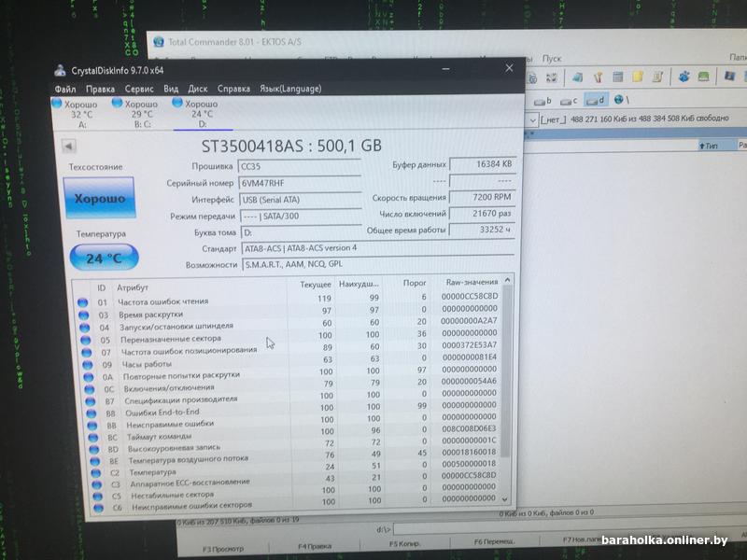Click raw value 00000CC58C8D of attribute 01
Screen dimensions: 747x560
click(x=470, y=296)
